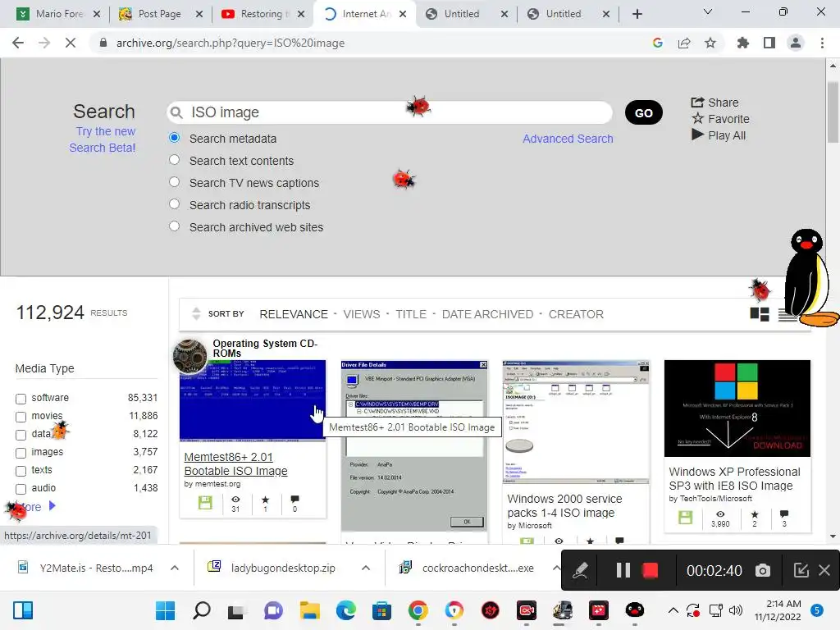Sort results by TITLE
This screenshot has height=630, width=840.
point(411,314)
